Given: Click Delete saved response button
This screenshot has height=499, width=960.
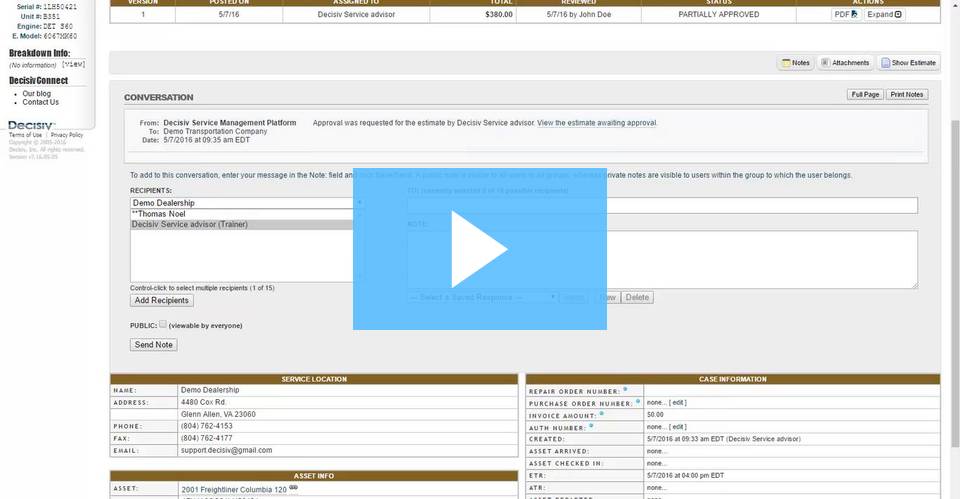Looking at the screenshot, I should click(x=637, y=298).
